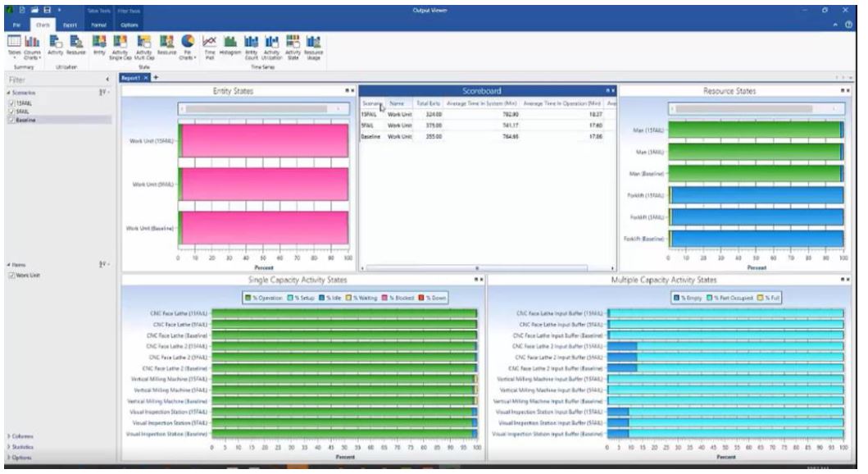Open the Tables summary chart menu

point(14,47)
